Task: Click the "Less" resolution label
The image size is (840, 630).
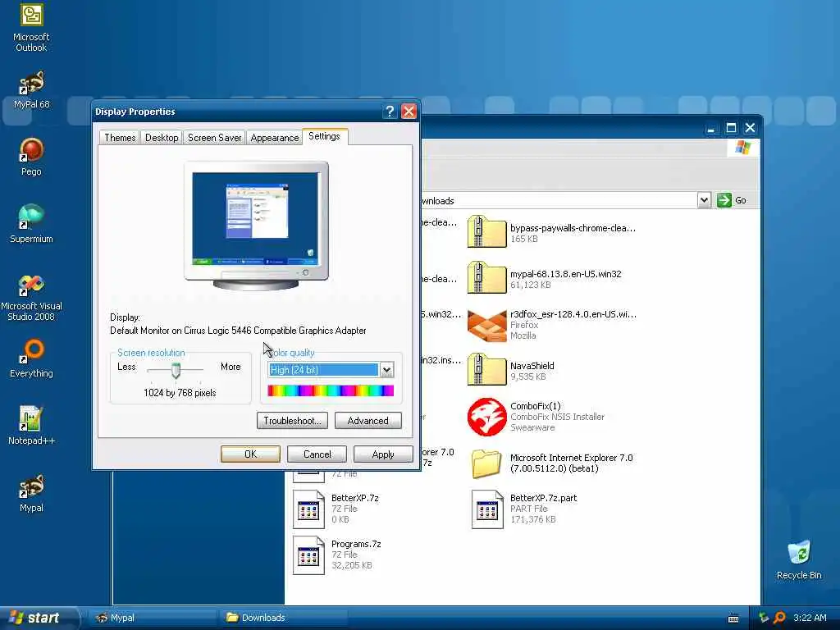Action: click(x=126, y=367)
